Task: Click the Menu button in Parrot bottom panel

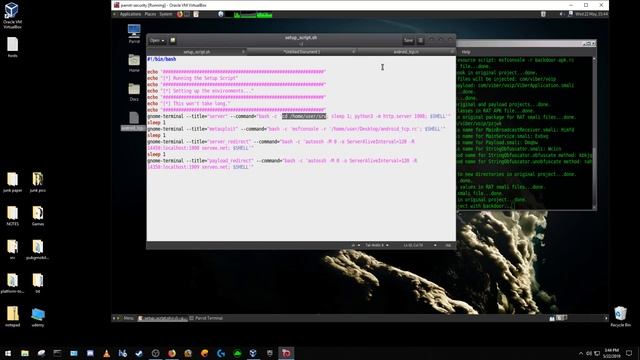Action: click(x=128, y=318)
